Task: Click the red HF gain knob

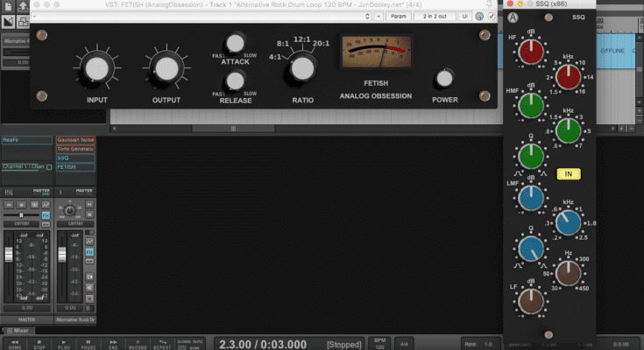Action: coord(531,54)
